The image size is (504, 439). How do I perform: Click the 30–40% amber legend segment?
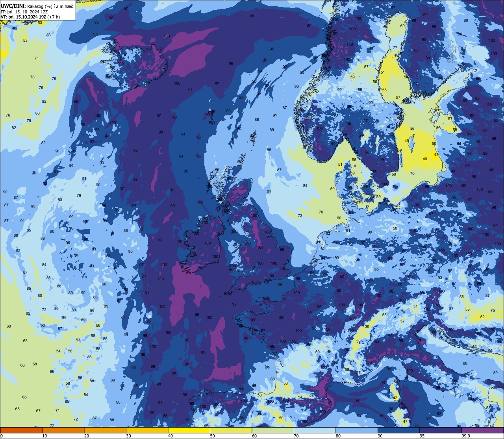(x=147, y=430)
